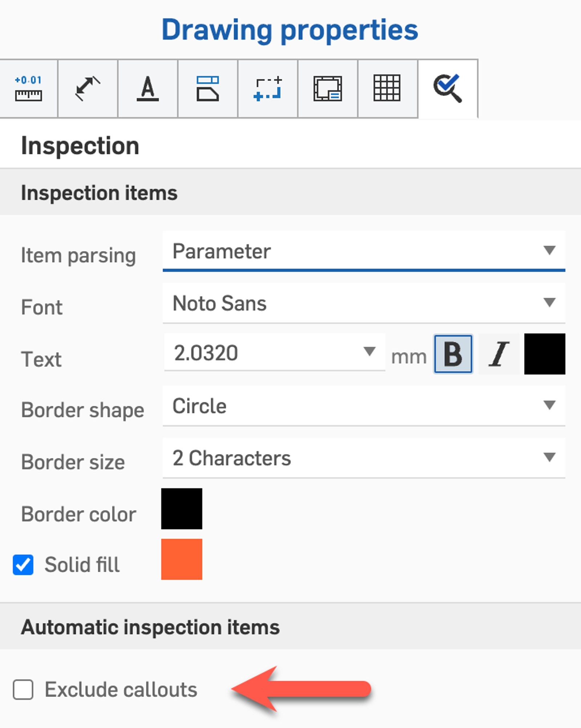Uncheck the Solid fill checkbox

coord(23,565)
